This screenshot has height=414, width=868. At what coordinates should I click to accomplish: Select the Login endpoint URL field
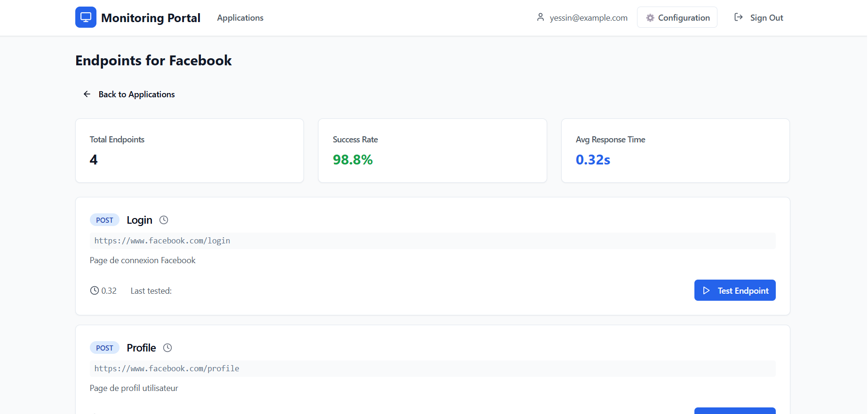click(x=432, y=241)
